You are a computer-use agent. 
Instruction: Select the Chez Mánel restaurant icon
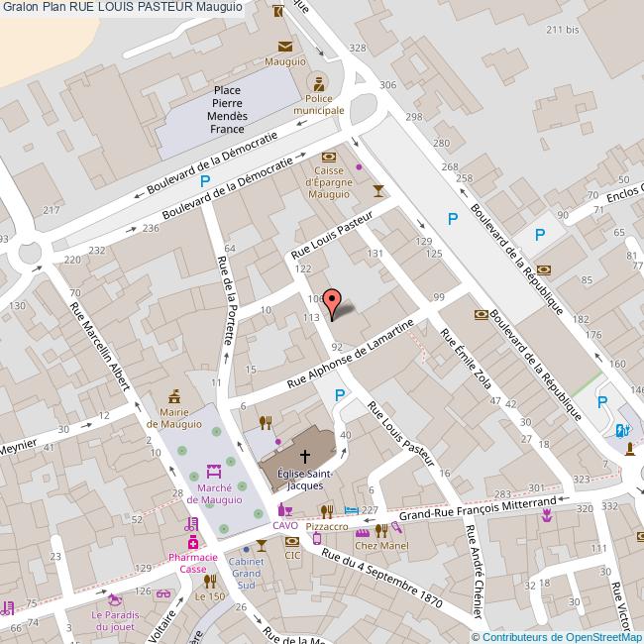coord(380,530)
